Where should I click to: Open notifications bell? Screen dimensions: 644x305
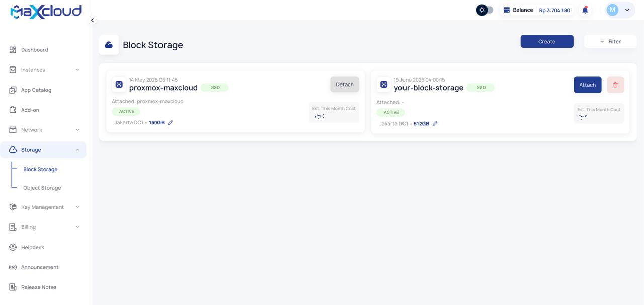click(585, 10)
